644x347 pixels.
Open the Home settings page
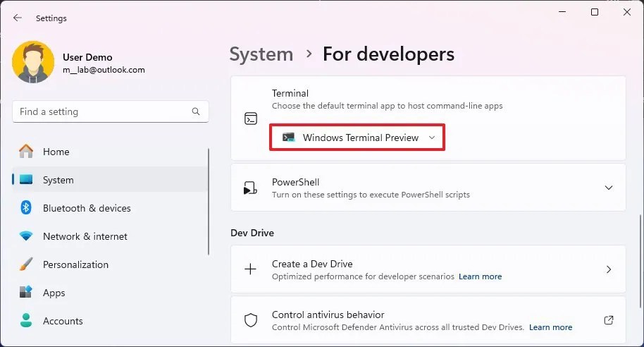(110, 152)
